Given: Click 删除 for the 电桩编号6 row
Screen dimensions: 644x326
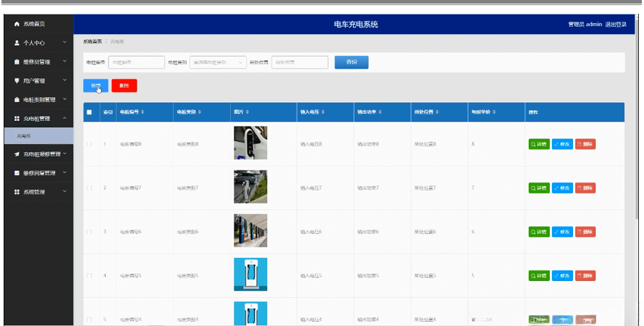Looking at the screenshot, I should (x=585, y=232).
